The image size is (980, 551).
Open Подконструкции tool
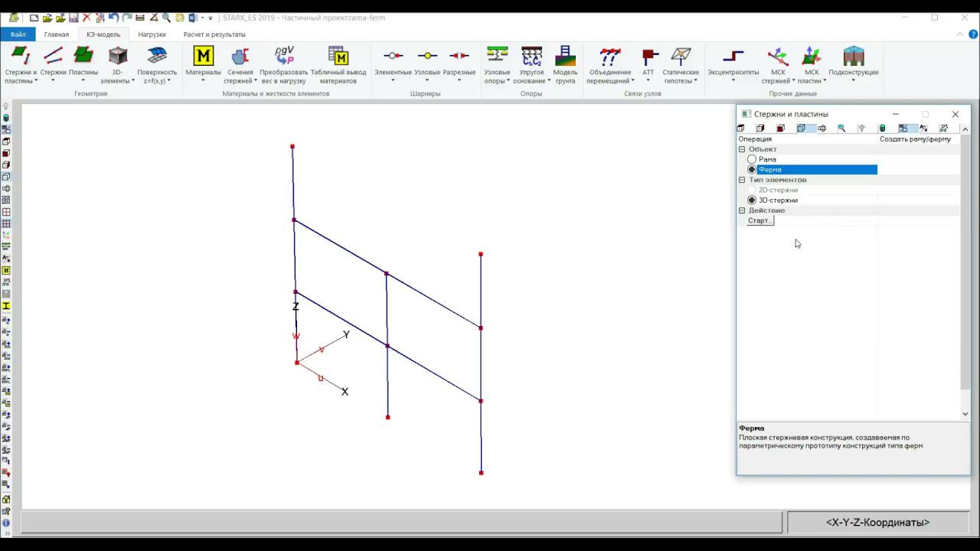pos(853,65)
